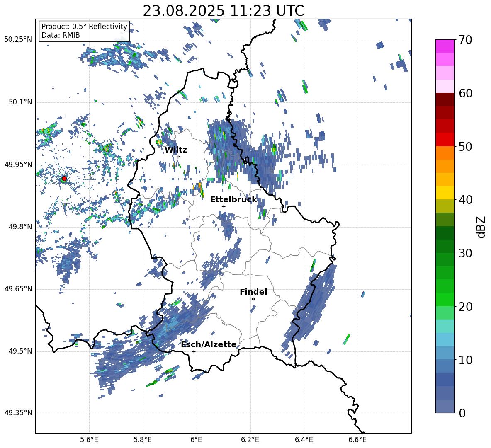Click the colorbar value 10

tap(466, 360)
